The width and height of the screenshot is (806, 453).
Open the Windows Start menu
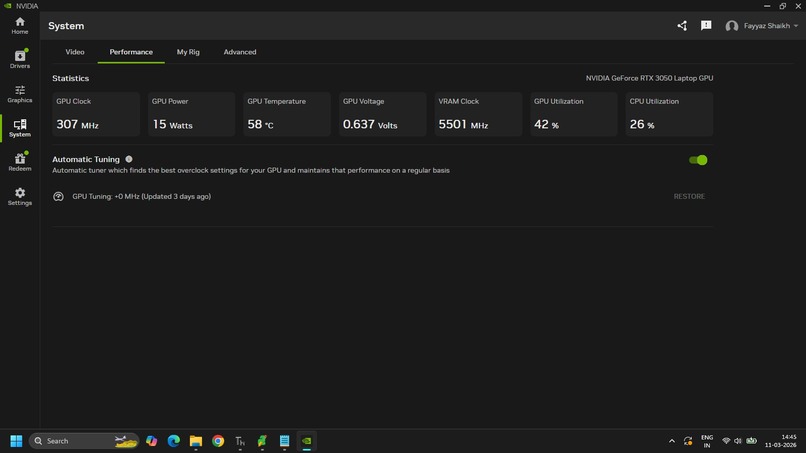tap(16, 441)
